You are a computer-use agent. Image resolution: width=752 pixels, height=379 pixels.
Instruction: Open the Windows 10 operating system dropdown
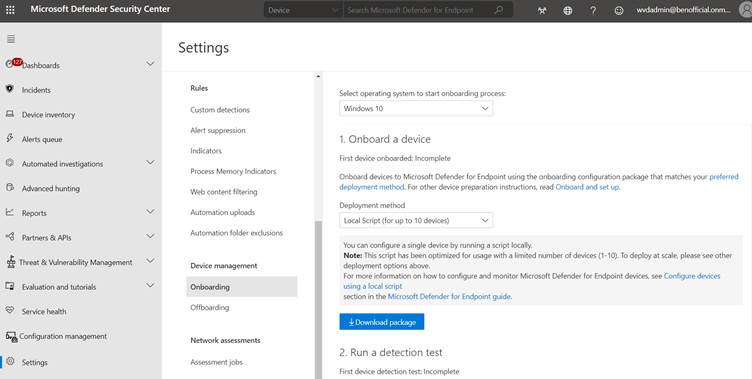416,108
